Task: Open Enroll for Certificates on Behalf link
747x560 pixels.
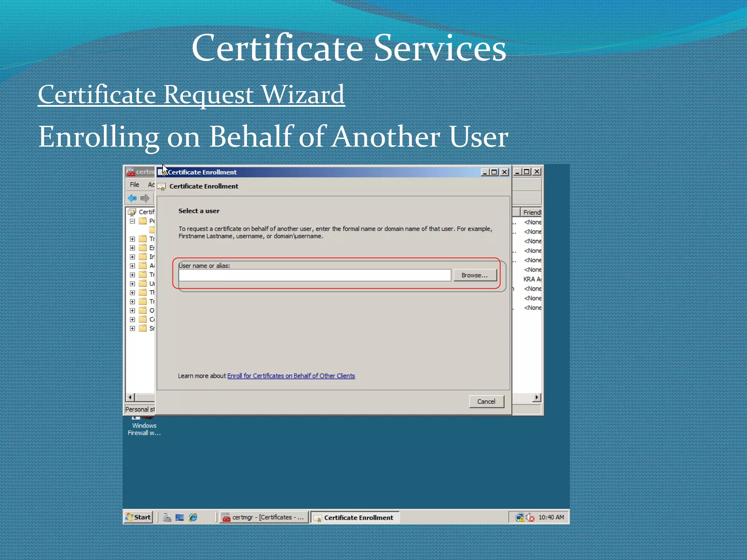Action: (291, 376)
